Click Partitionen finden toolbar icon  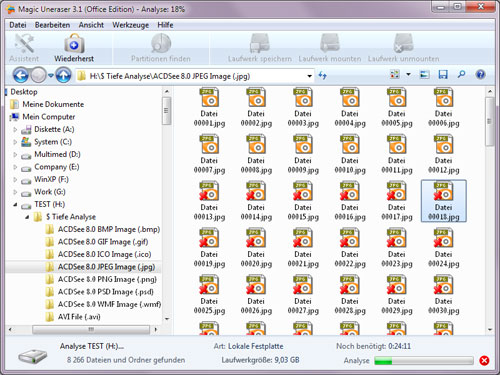click(161, 48)
